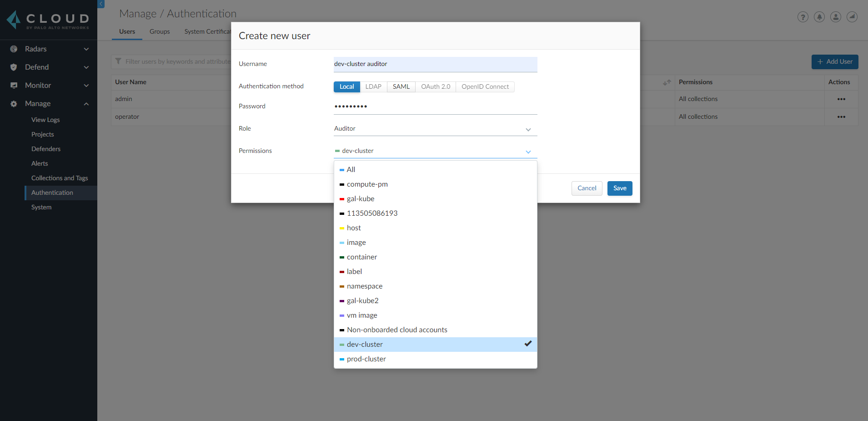Viewport: 868px width, 421px height.
Task: Click the filter funnel icon
Action: 118,61
